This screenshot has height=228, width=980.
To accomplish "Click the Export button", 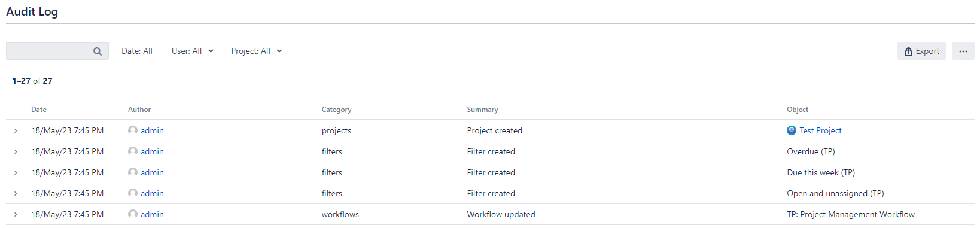I will click(x=921, y=51).
